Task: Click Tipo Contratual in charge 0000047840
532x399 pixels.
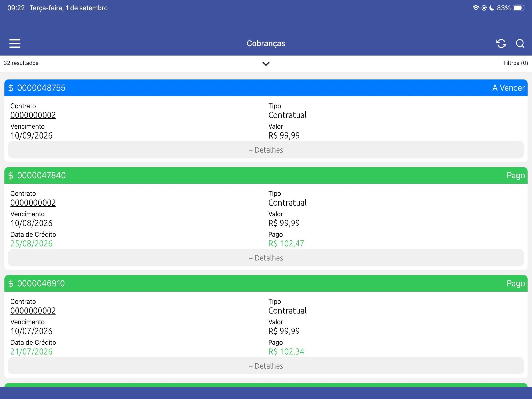Action: point(287,203)
